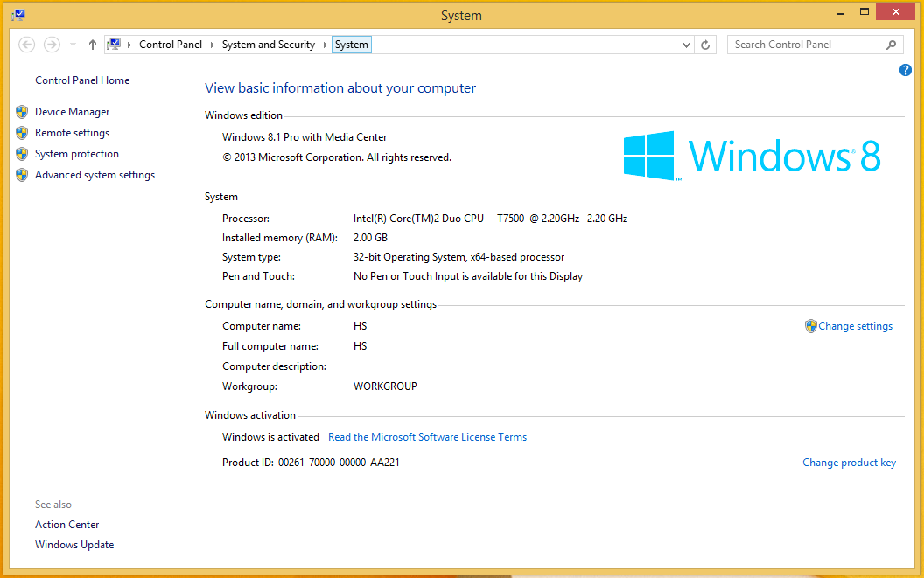
Task: Expand chevron after Control Panel breadcrumb
Action: pyautogui.click(x=212, y=45)
